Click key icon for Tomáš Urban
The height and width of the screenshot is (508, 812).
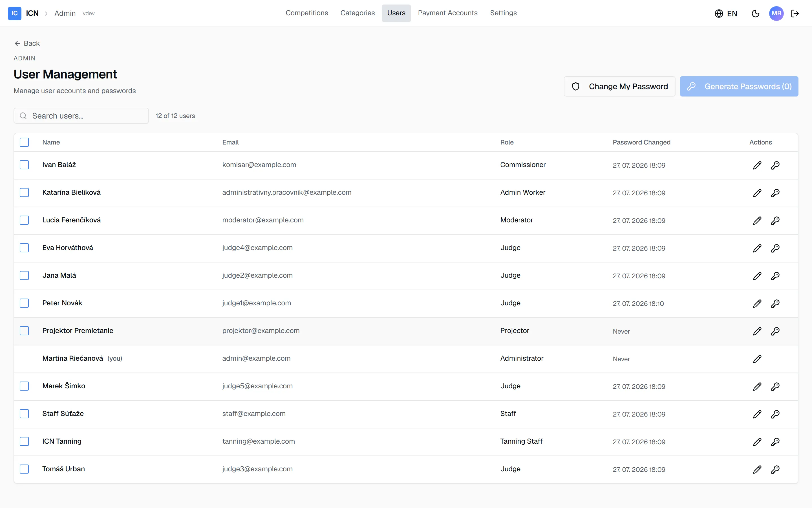click(775, 469)
